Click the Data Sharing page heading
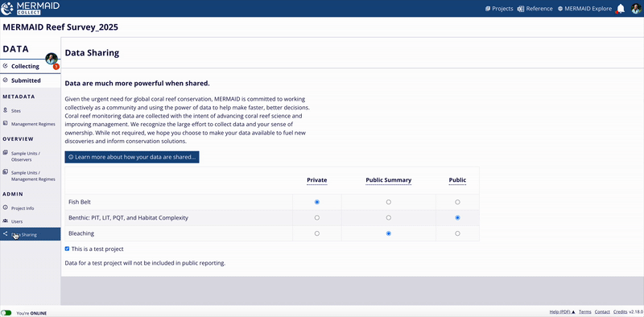This screenshot has width=644, height=317. click(92, 53)
